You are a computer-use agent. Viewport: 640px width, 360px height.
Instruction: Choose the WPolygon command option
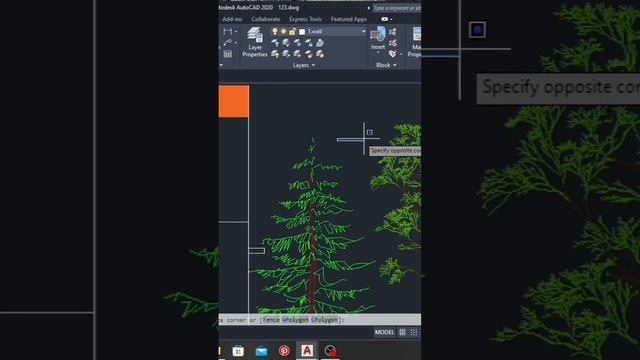pos(296,320)
